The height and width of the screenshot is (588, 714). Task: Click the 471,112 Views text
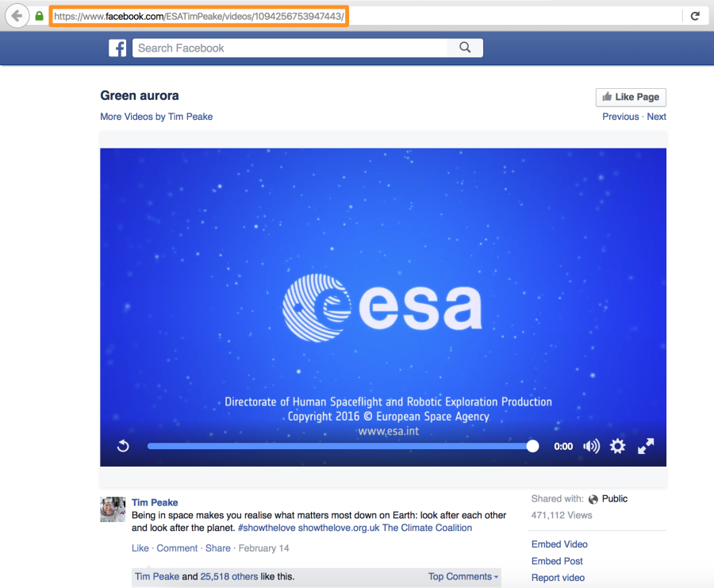(x=562, y=515)
